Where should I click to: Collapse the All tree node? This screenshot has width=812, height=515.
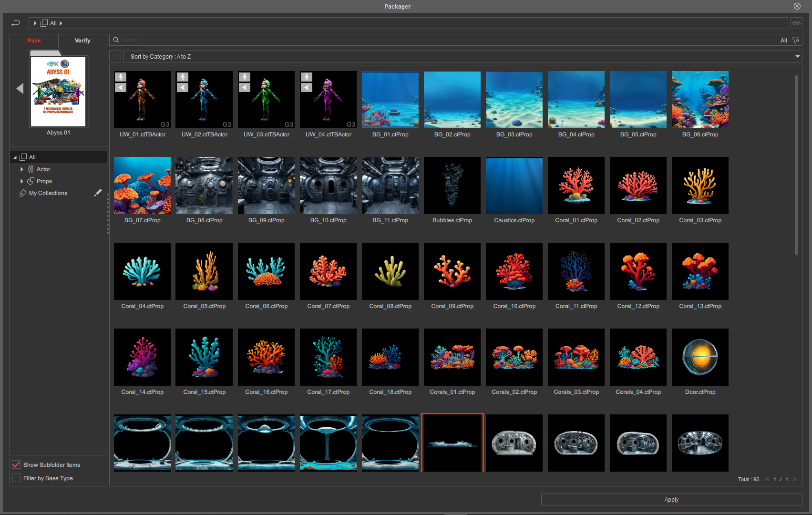pos(15,157)
